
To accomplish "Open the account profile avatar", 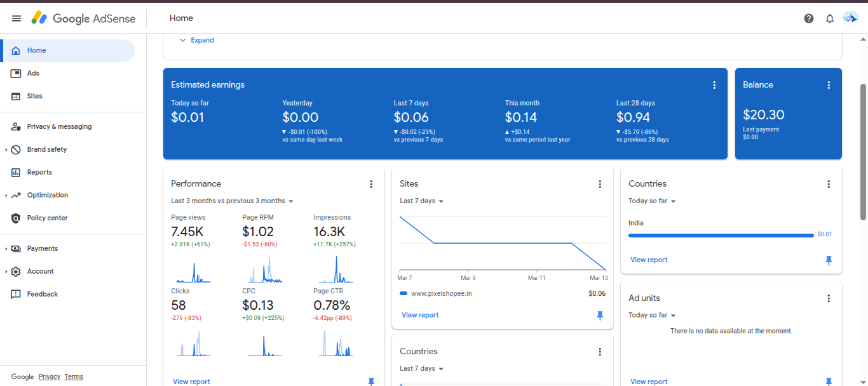I will (850, 18).
